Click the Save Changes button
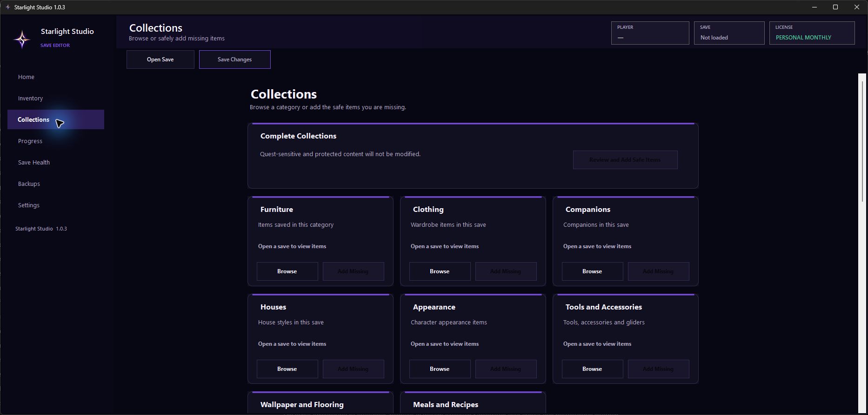Screen dimensions: 868x415 (x=235, y=59)
